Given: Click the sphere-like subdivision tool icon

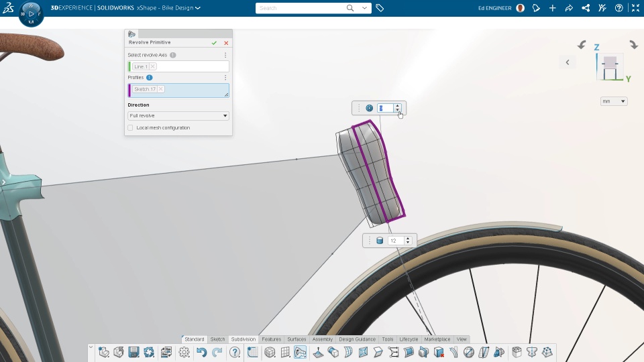Looking at the screenshot, I should [x=469, y=352].
